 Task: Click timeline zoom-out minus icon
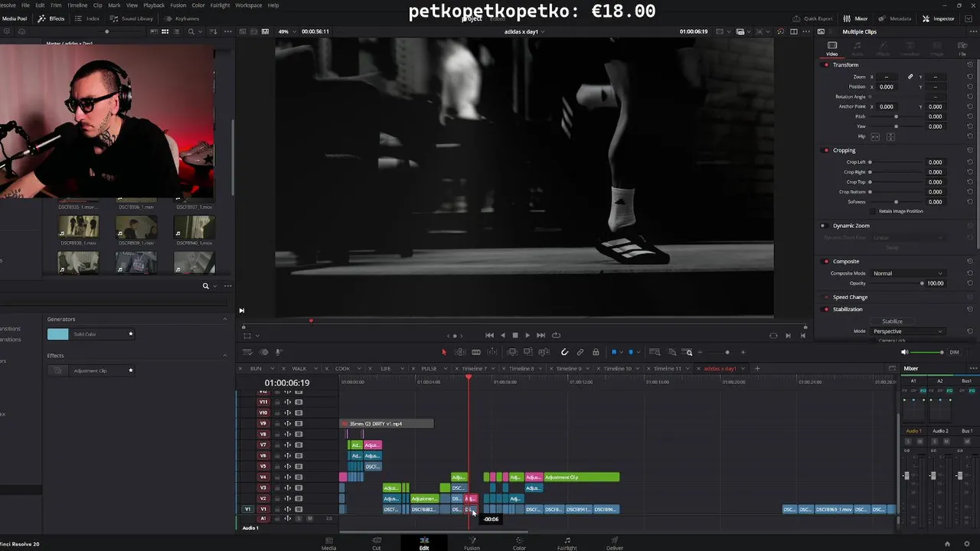tap(701, 352)
